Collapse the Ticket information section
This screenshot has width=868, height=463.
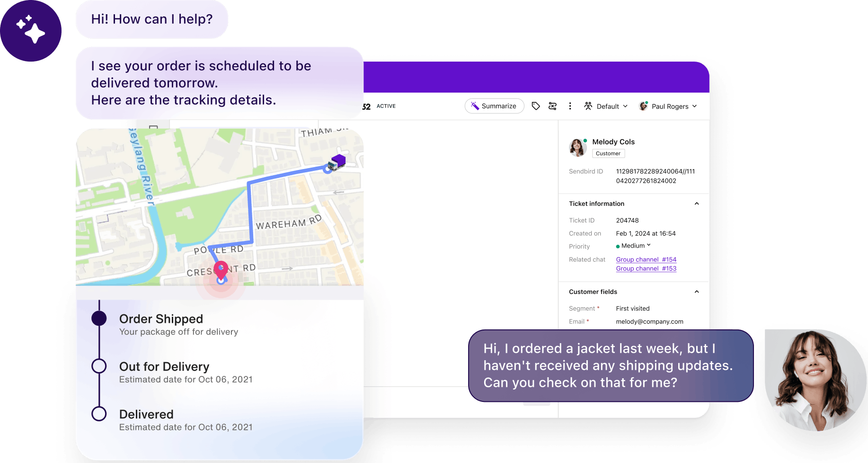tap(696, 204)
